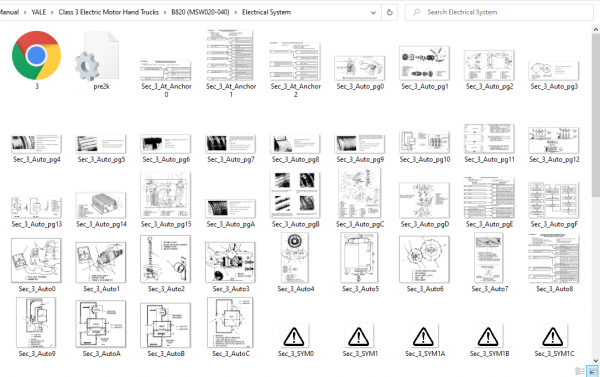Viewport: 600px width, 377px height.
Task: Click the scrollbar down arrow
Action: coord(595,360)
